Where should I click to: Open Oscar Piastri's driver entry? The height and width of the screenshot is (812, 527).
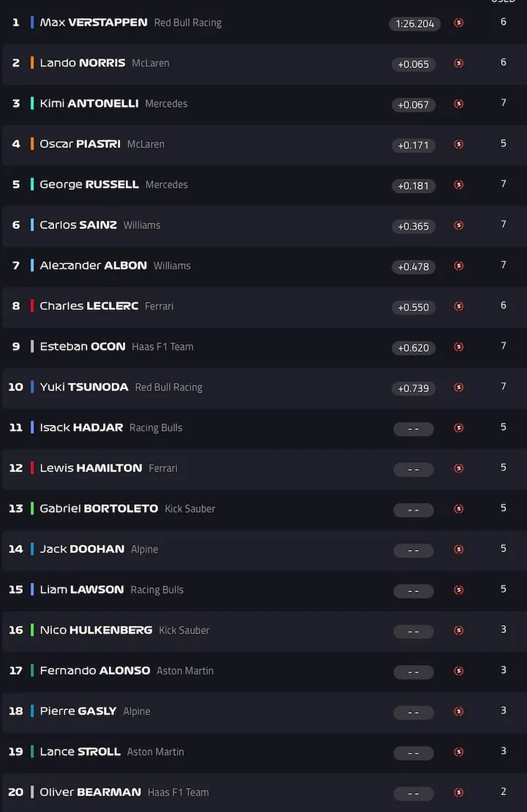coord(80,144)
